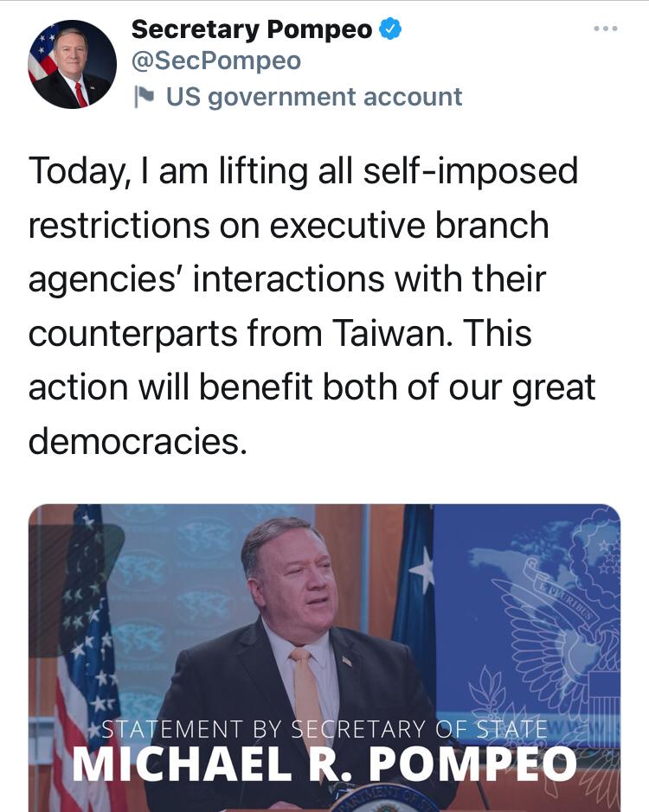The image size is (649, 812).
Task: Open the three-dot more options menu
Action: (x=606, y=29)
